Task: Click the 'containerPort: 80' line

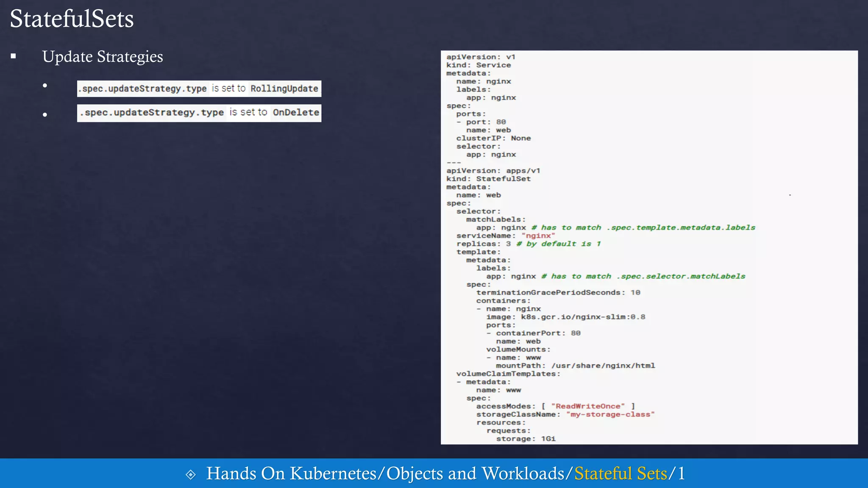Action: (534, 333)
